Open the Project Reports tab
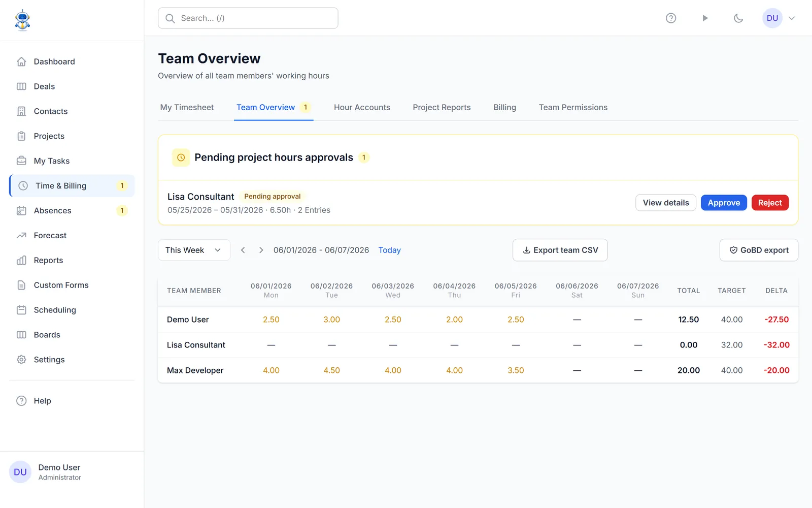 442,107
